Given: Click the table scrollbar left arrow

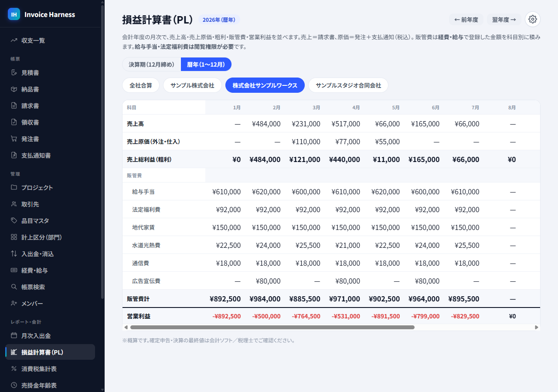Looking at the screenshot, I should click(x=126, y=327).
